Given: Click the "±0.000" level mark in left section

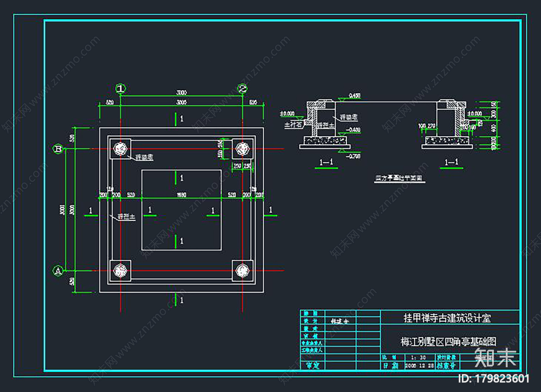Looking at the screenshot, I should click(287, 113).
